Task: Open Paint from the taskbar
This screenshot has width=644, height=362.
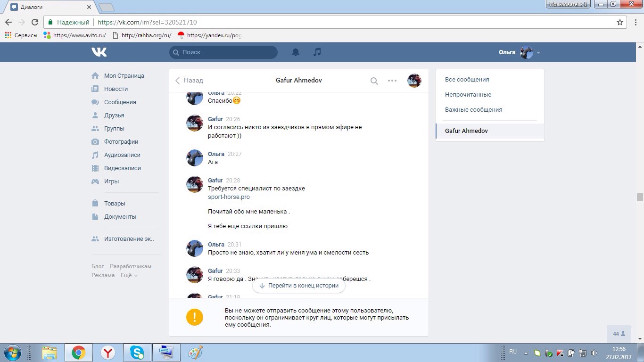Action: pos(195,352)
